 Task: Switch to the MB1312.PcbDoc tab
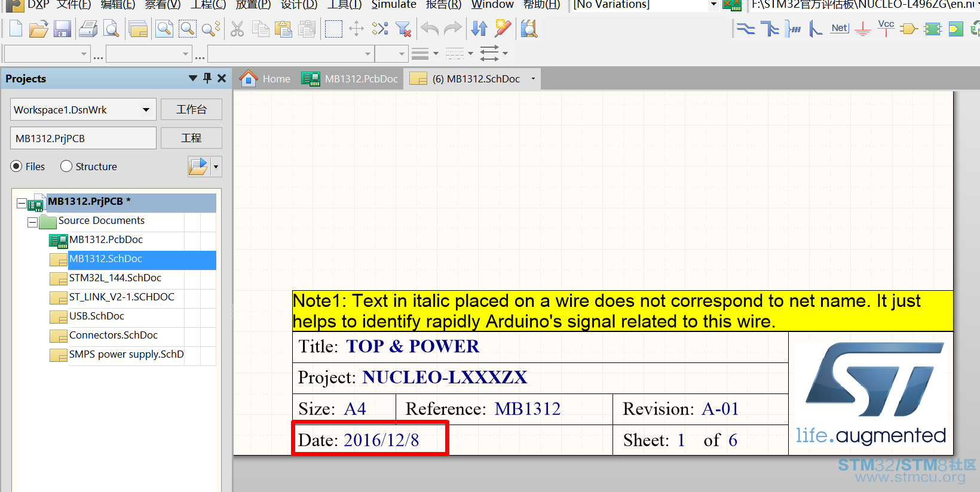tap(350, 79)
